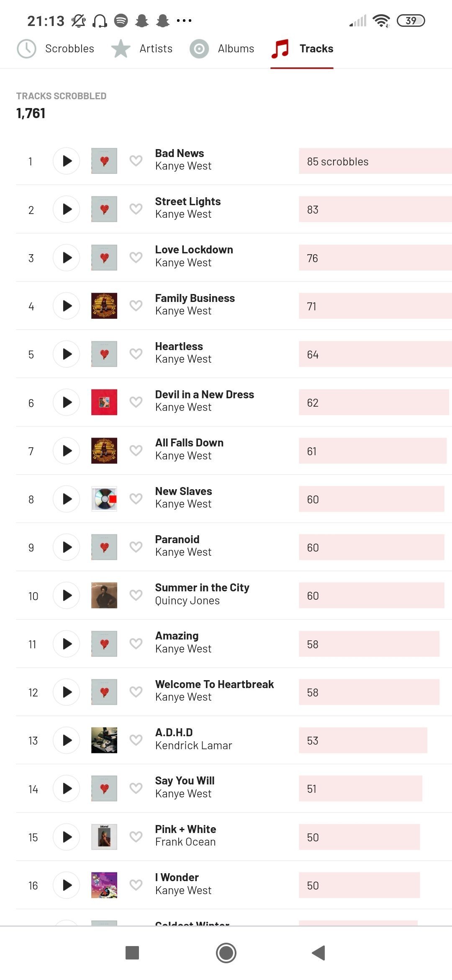Play the track Bad News
Image resolution: width=452 pixels, height=980 pixels.
click(67, 161)
